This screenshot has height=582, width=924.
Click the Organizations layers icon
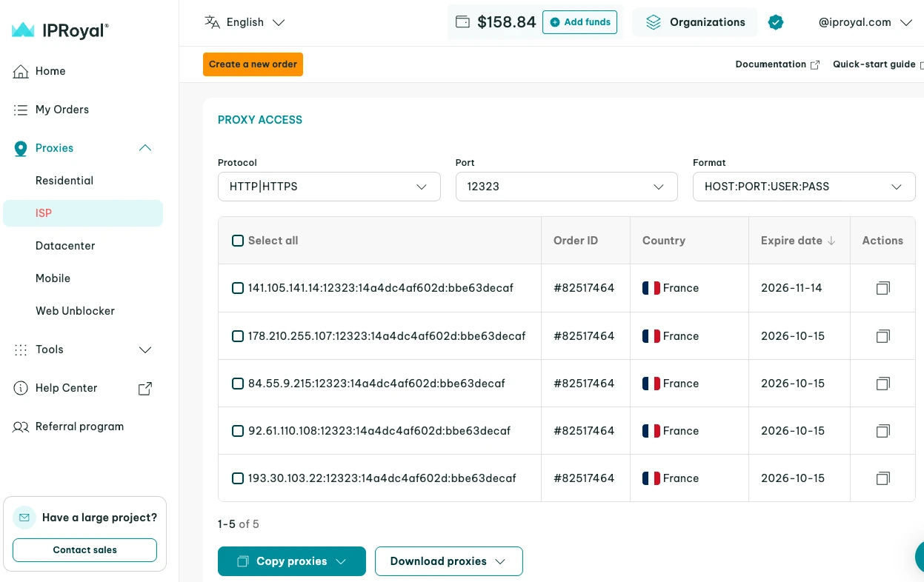653,22
